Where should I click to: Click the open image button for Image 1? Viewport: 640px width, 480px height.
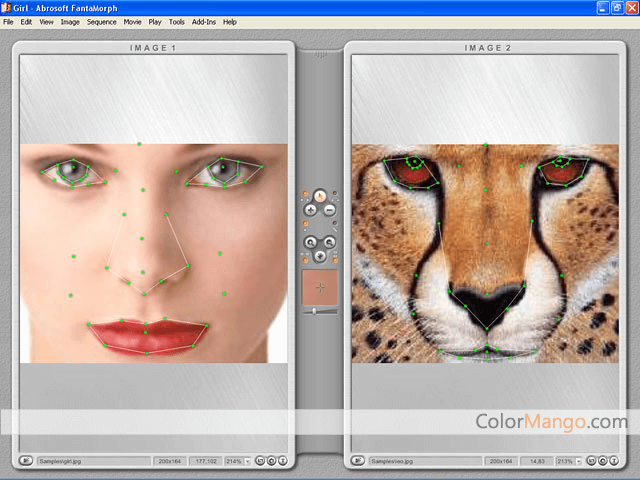click(25, 461)
